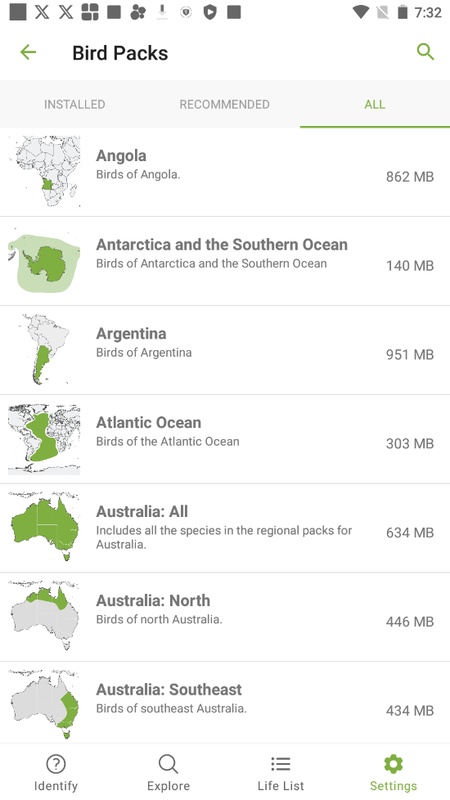Tap the Wi-Fi status bar icon
The height and width of the screenshot is (800, 450).
[x=361, y=12]
